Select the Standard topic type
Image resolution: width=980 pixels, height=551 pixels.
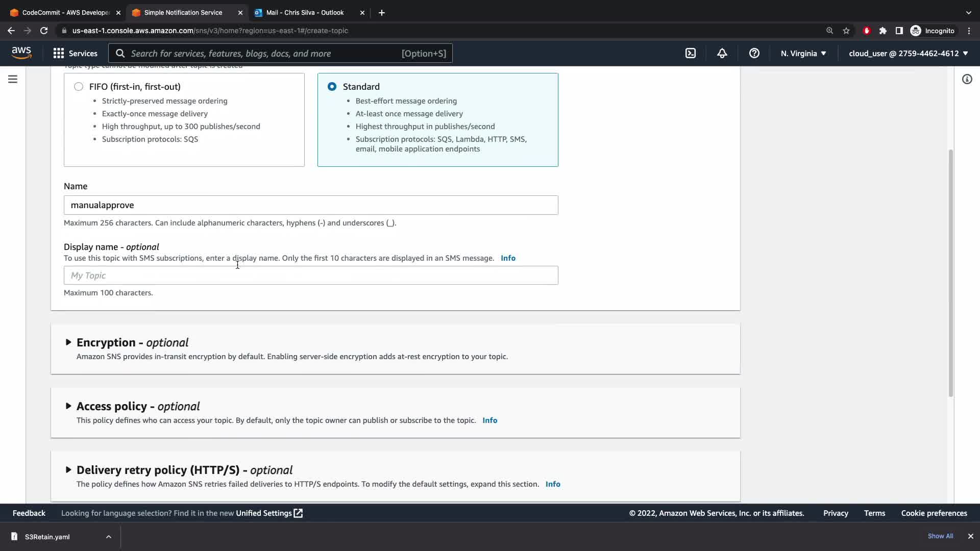pos(332,87)
